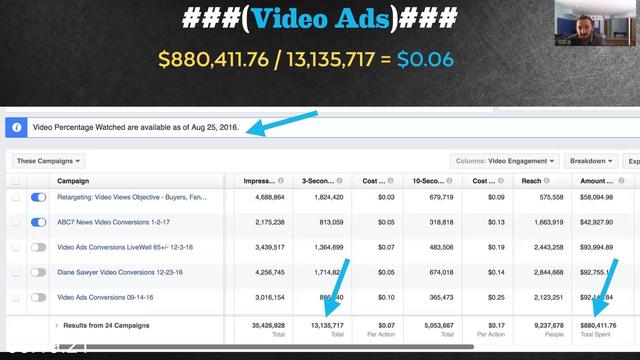This screenshot has height=360, width=640.
Task: Tick the select-all checkbox in table header
Action: (x=16, y=180)
